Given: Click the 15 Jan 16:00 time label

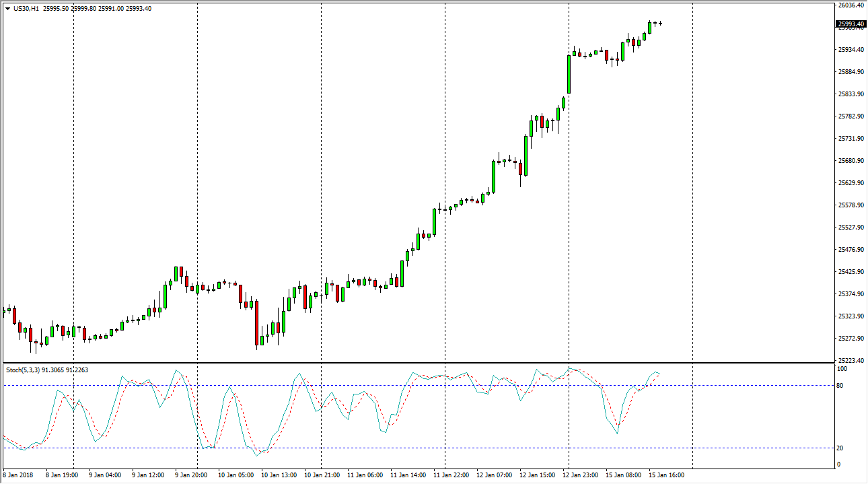Looking at the screenshot, I should (x=667, y=475).
